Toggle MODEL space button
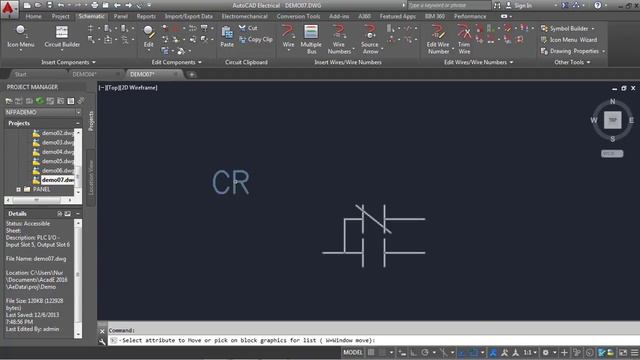The height and width of the screenshot is (360, 640). click(353, 352)
